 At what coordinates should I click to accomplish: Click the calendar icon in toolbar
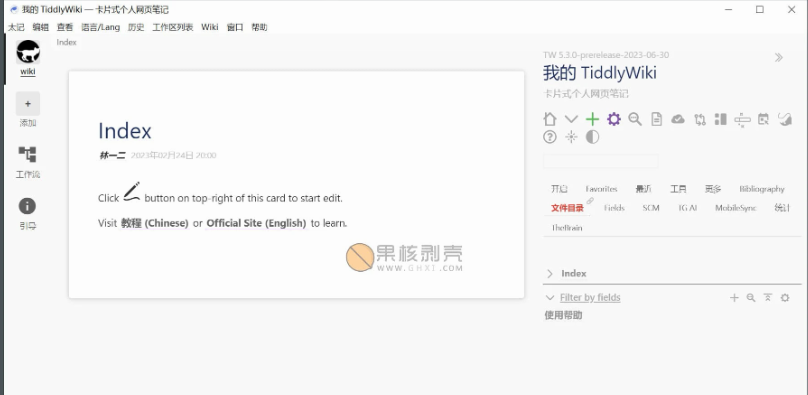(763, 119)
